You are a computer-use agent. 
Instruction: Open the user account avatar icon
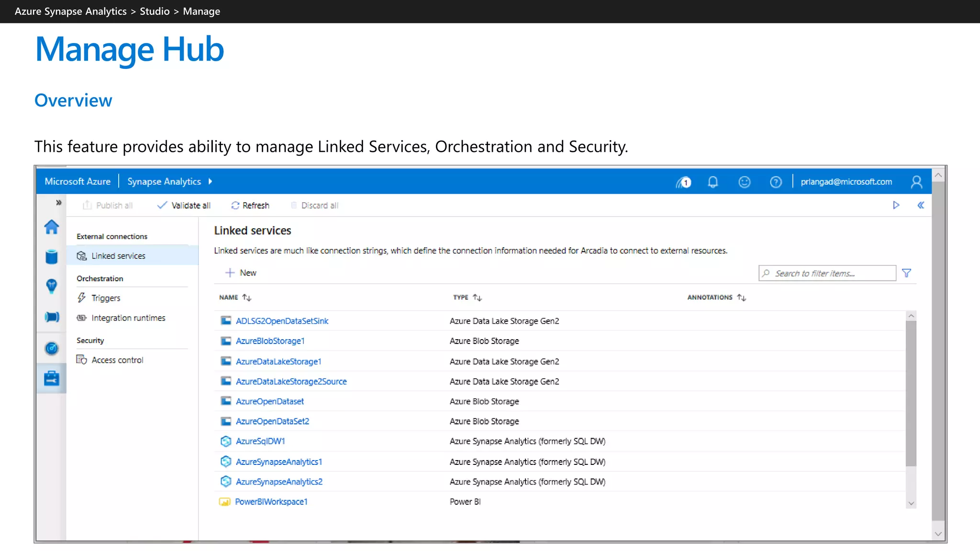pyautogui.click(x=916, y=182)
